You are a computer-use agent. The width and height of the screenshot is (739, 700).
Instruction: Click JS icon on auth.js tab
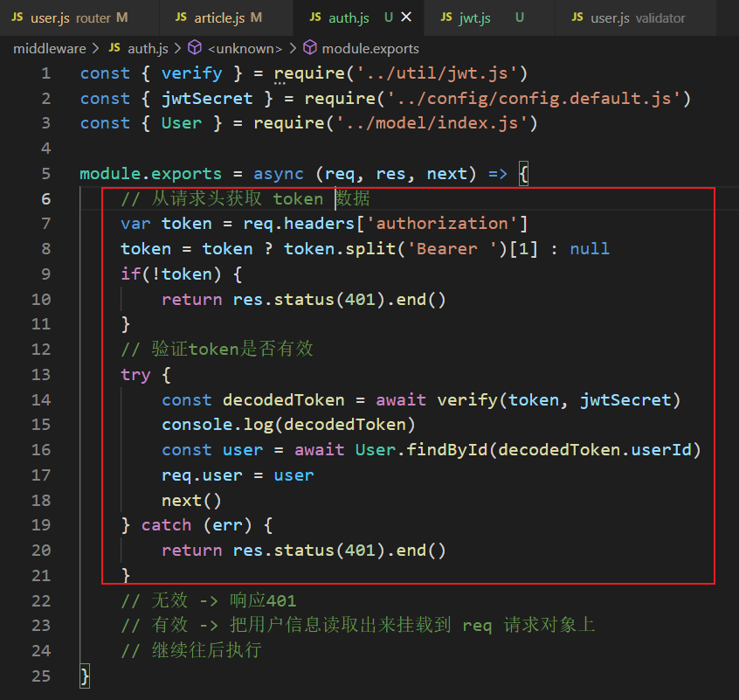click(315, 17)
